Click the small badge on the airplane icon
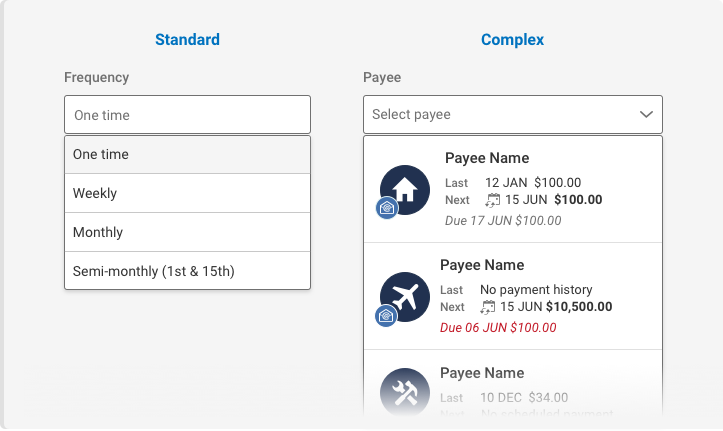Screen dimensions: 723x431 (386, 316)
